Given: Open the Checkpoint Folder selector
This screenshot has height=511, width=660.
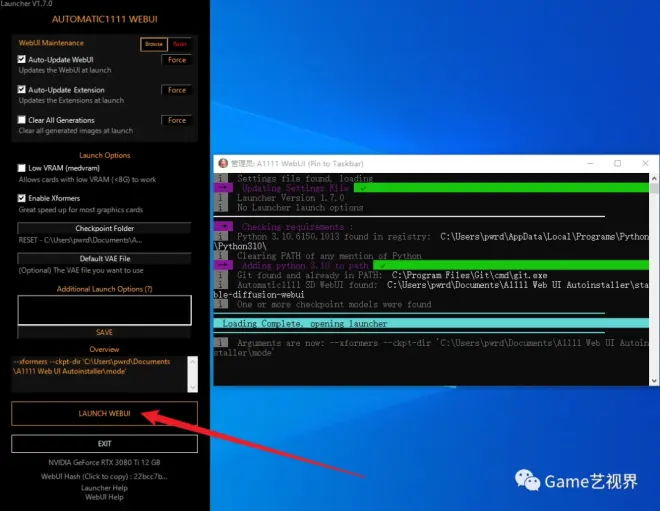Looking at the screenshot, I should [x=104, y=228].
